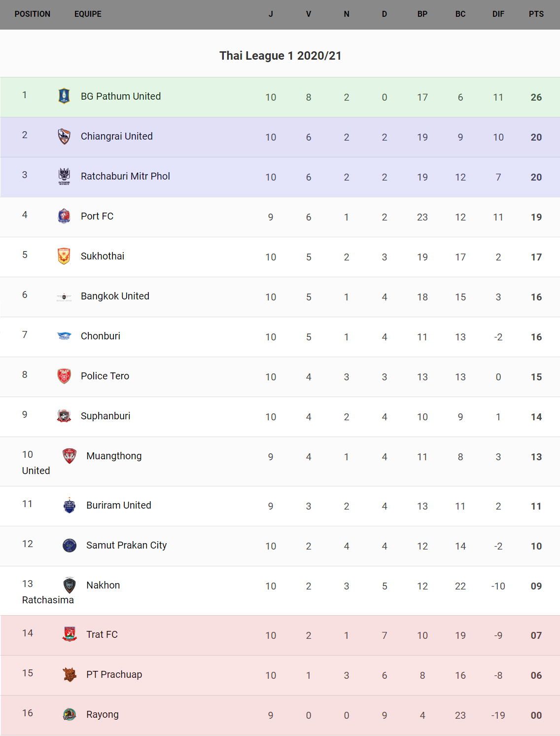The image size is (560, 736).
Task: Click the Sukhothai team crest
Action: pyautogui.click(x=64, y=256)
